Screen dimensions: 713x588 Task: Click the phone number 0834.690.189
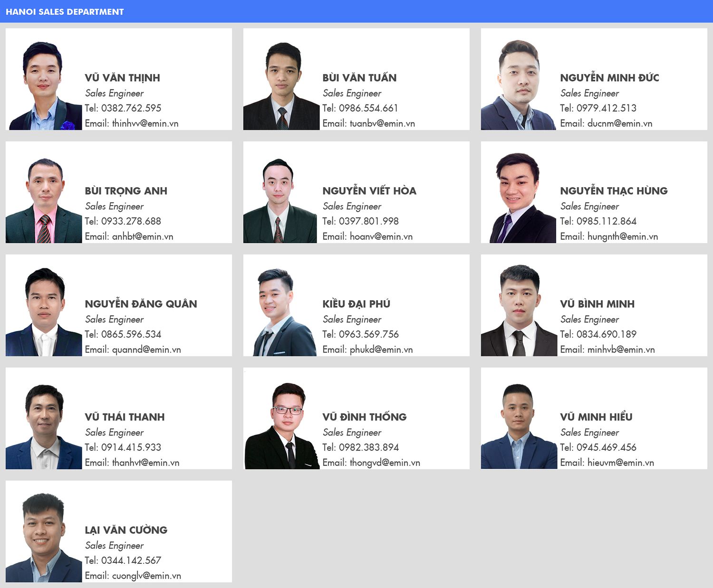[x=607, y=334]
